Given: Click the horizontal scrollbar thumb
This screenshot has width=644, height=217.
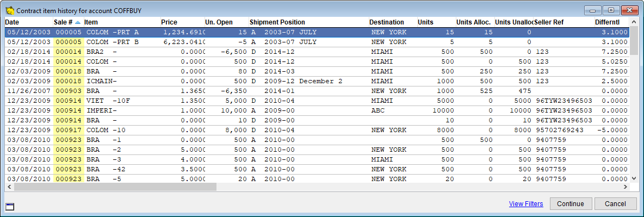Looking at the screenshot, I should (x=115, y=187).
